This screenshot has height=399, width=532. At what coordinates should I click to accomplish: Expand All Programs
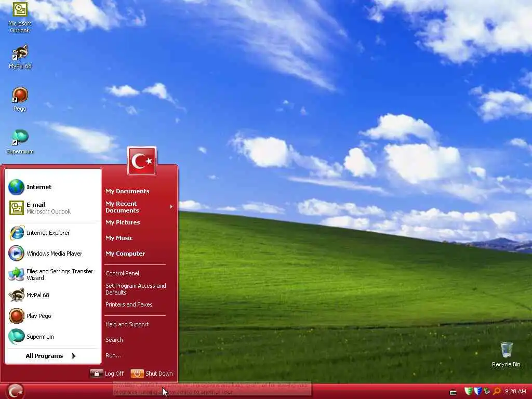pos(51,356)
